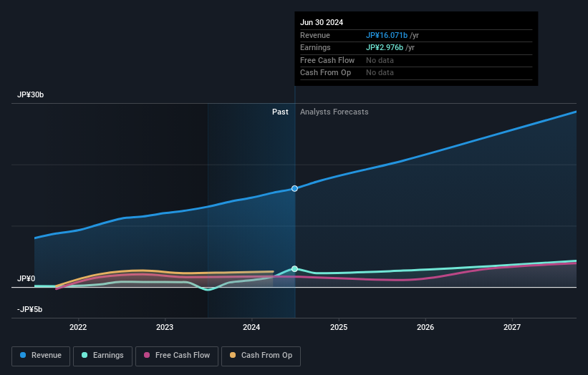Click the Analysts Forecasts label
The image size is (588, 375).
(x=334, y=112)
